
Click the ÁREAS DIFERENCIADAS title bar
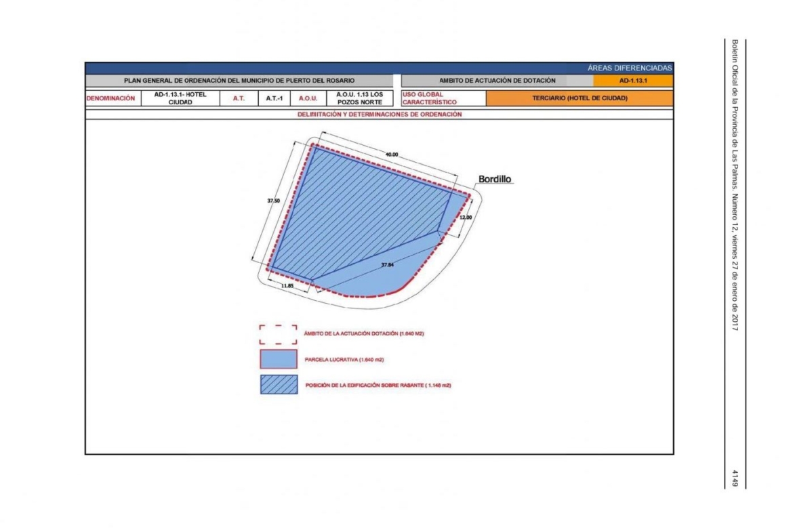tap(630, 68)
